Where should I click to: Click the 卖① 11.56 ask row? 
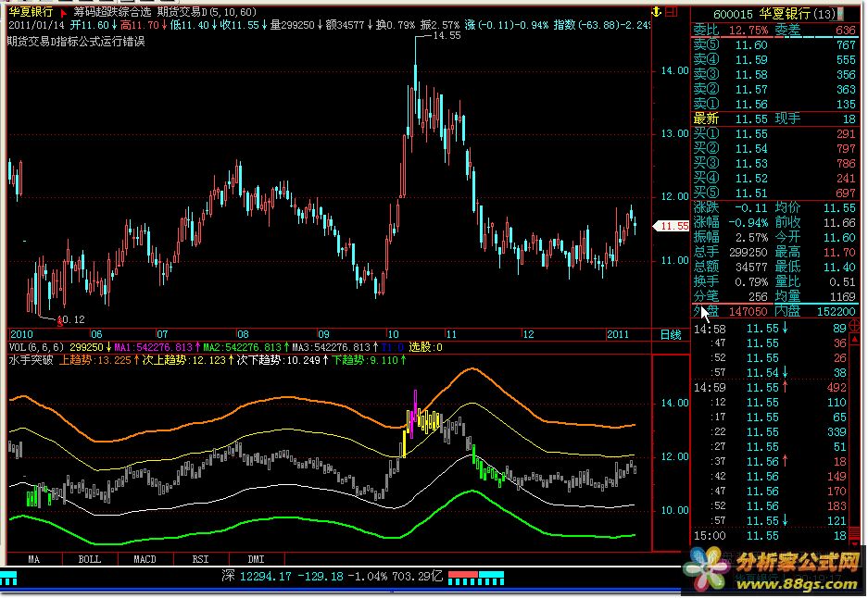[774, 105]
